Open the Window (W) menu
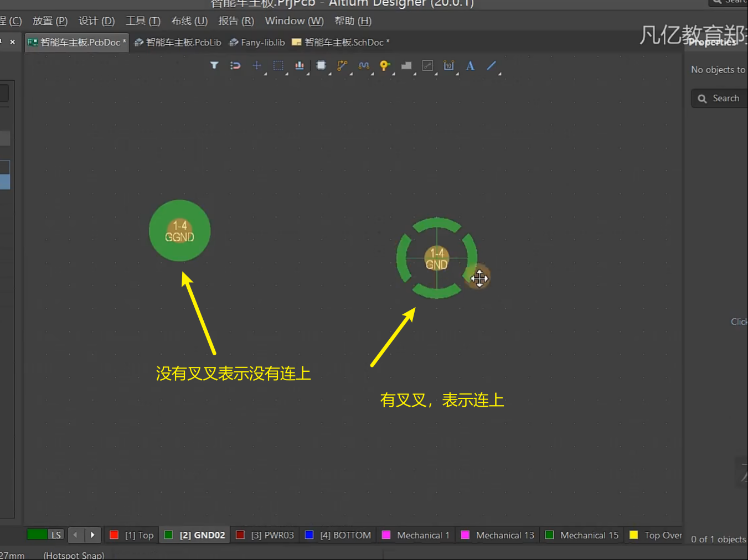The width and height of the screenshot is (748, 560). 294,21
